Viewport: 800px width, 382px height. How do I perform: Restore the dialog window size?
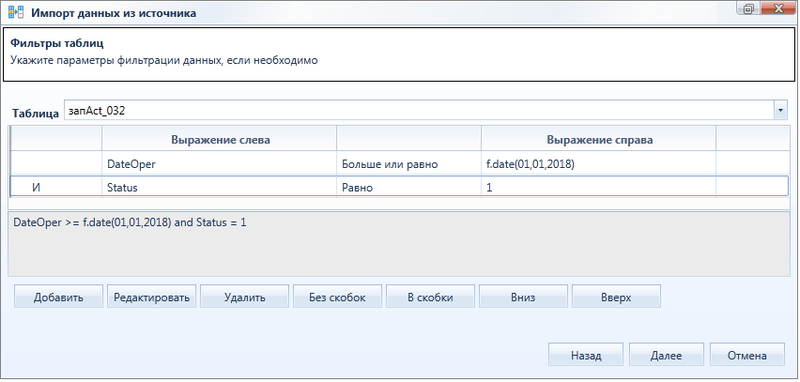point(748,8)
